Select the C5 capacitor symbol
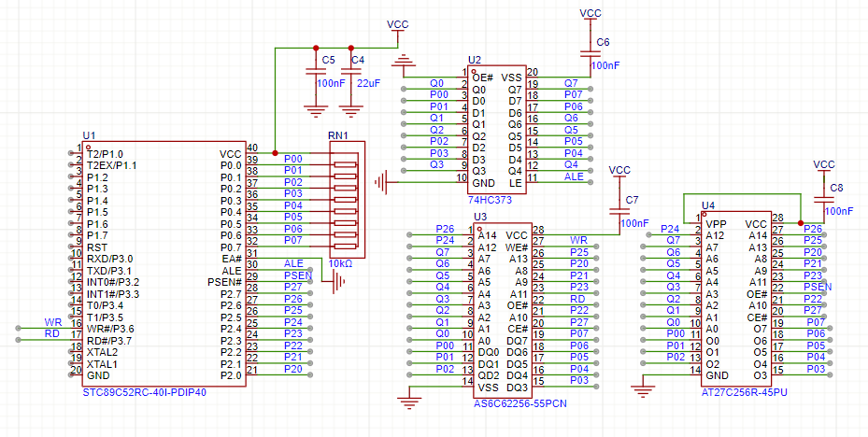The height and width of the screenshot is (437, 868). (316, 71)
